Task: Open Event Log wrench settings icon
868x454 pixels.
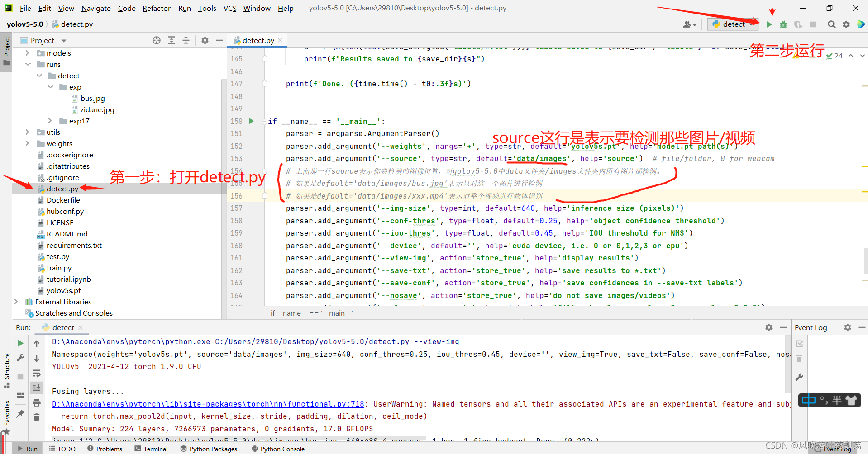Action: click(800, 377)
